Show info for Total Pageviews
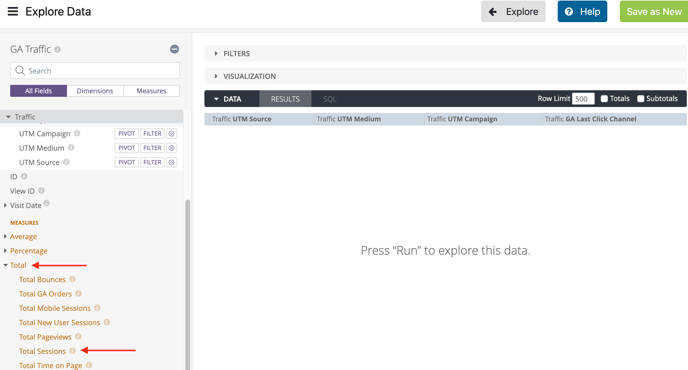The image size is (688, 370). 78,336
